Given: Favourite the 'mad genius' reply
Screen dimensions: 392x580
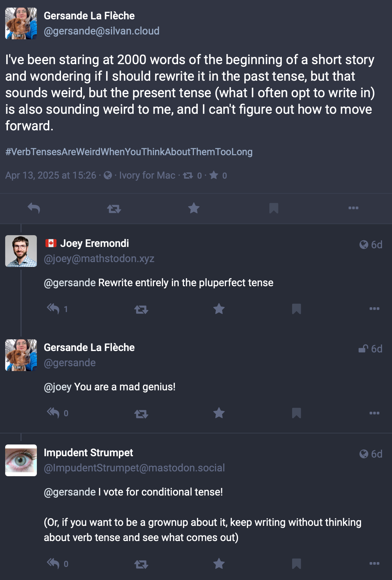Looking at the screenshot, I should 219,413.
